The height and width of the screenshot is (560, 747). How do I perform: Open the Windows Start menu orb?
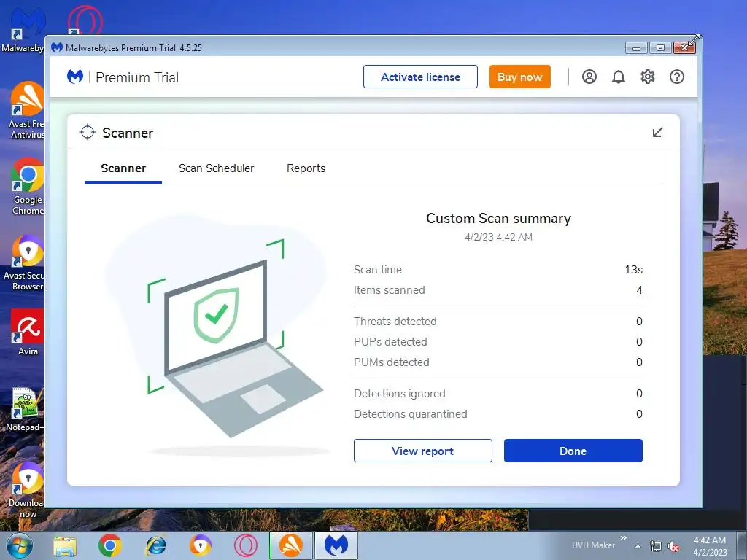(x=20, y=545)
